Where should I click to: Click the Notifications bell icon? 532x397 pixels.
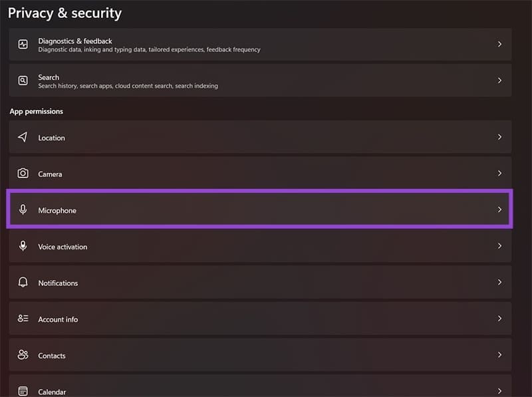click(23, 283)
